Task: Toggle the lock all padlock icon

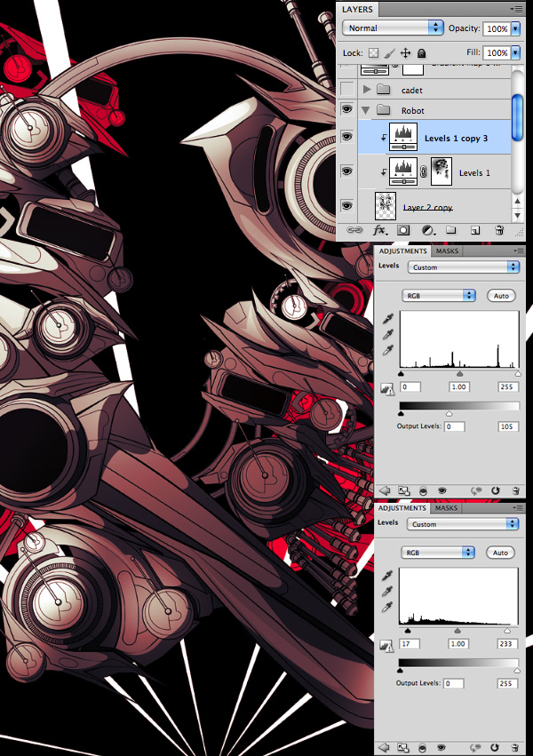Action: [421, 52]
